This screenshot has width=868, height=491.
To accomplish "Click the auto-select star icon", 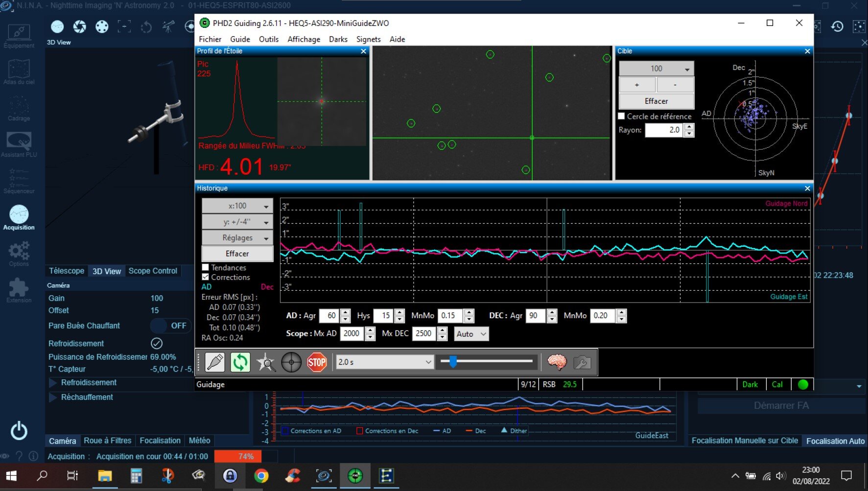I will (x=266, y=362).
